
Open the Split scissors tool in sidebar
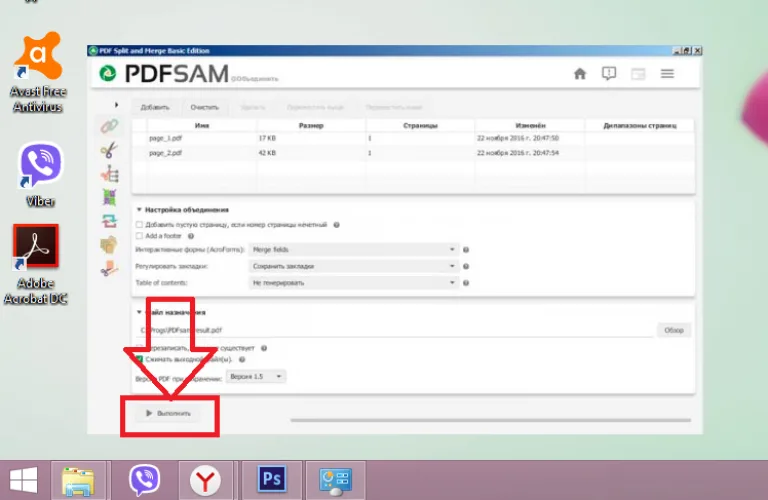click(x=109, y=150)
